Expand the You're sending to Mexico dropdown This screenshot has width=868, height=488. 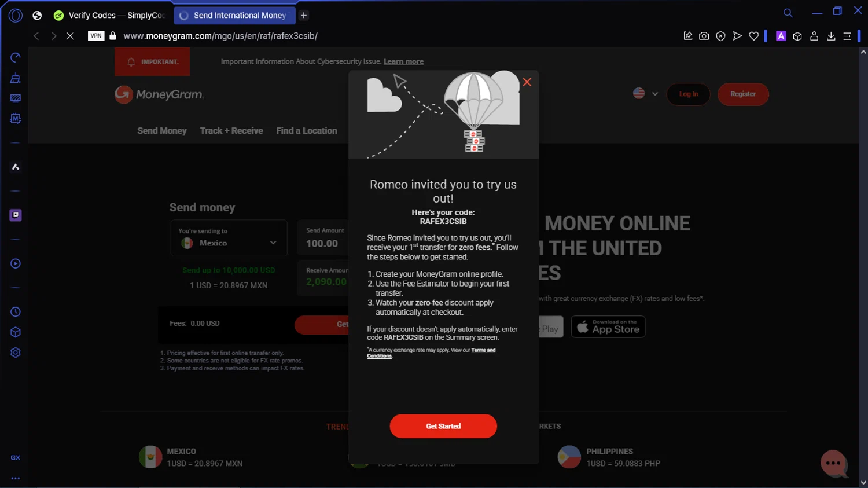[229, 238]
